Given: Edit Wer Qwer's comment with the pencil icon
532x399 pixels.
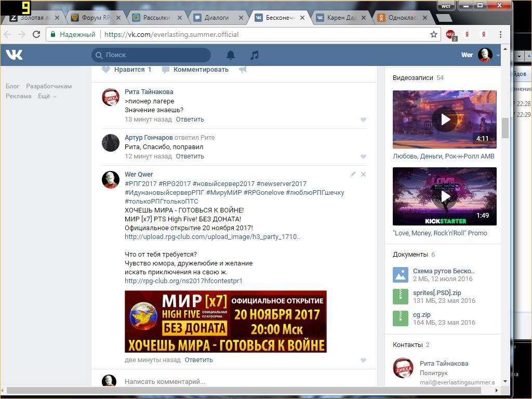Looking at the screenshot, I should coord(353,175).
